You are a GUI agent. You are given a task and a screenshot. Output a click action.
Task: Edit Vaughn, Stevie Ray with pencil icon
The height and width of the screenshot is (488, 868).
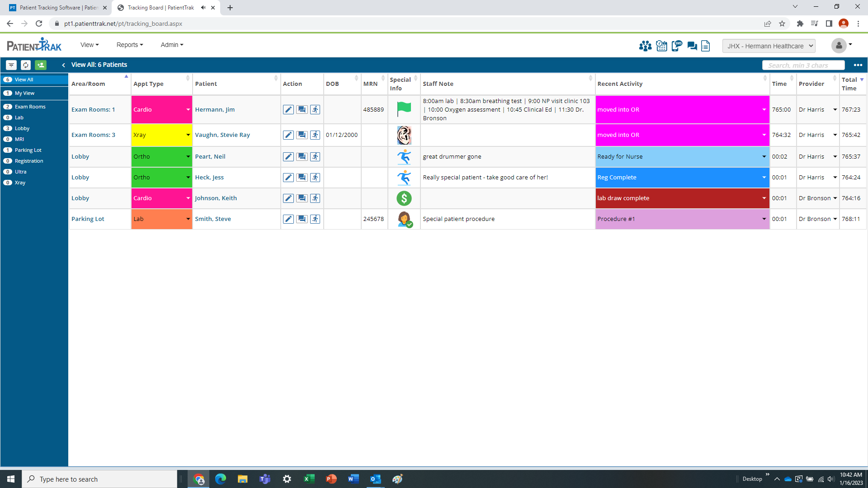[x=288, y=135]
